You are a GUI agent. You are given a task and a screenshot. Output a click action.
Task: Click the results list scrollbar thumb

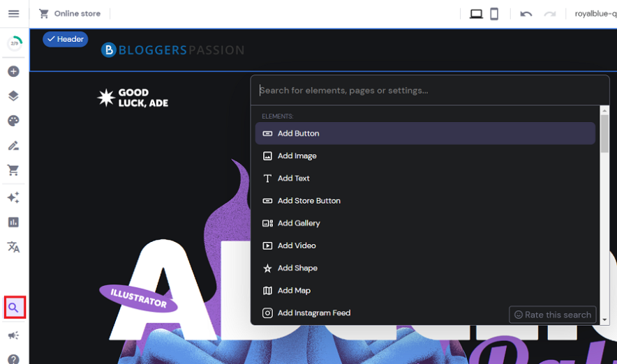[x=604, y=134]
